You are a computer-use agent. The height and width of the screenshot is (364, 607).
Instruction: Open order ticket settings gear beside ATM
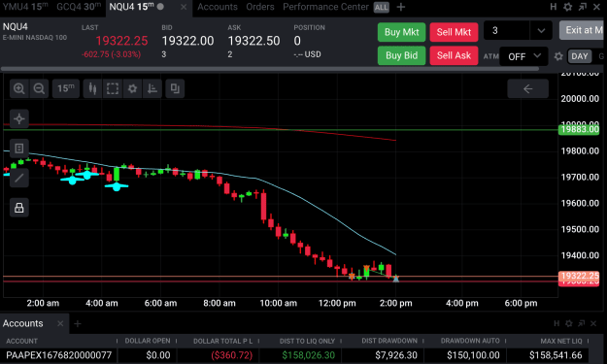(557, 56)
